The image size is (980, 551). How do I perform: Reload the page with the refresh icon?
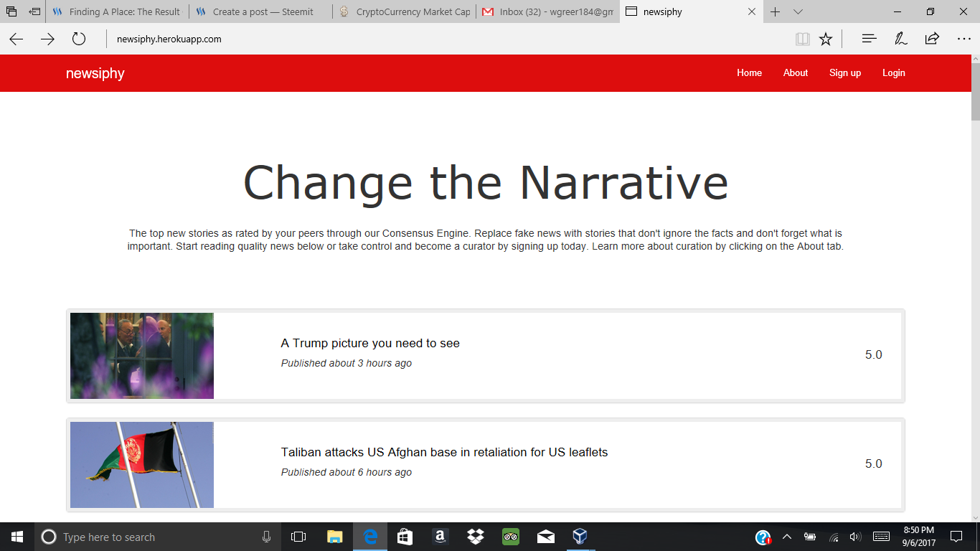79,39
